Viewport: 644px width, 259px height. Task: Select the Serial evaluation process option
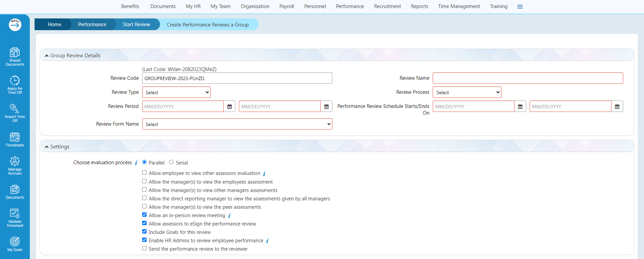(x=171, y=162)
